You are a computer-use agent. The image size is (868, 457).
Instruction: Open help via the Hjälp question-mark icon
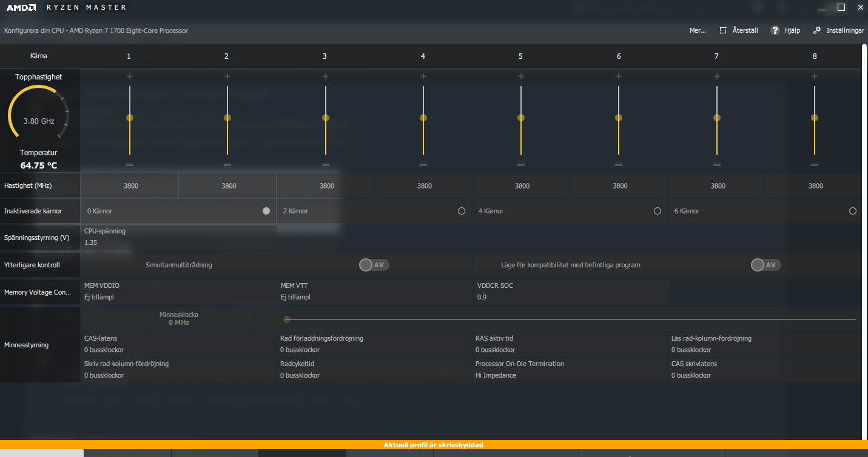[775, 30]
